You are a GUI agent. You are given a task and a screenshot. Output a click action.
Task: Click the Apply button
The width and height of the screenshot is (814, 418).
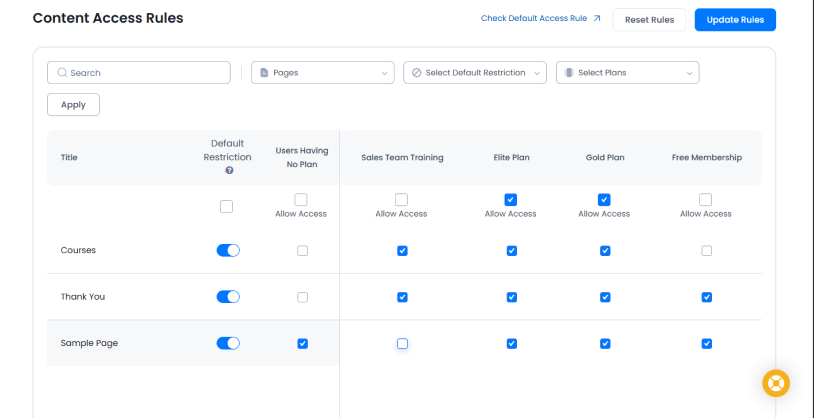coord(73,104)
